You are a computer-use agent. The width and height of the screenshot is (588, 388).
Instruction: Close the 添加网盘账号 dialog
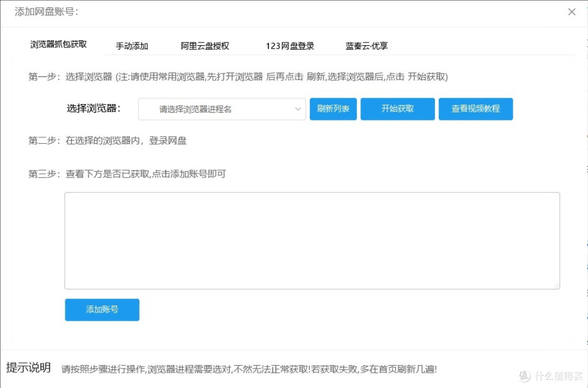pyautogui.click(x=572, y=11)
